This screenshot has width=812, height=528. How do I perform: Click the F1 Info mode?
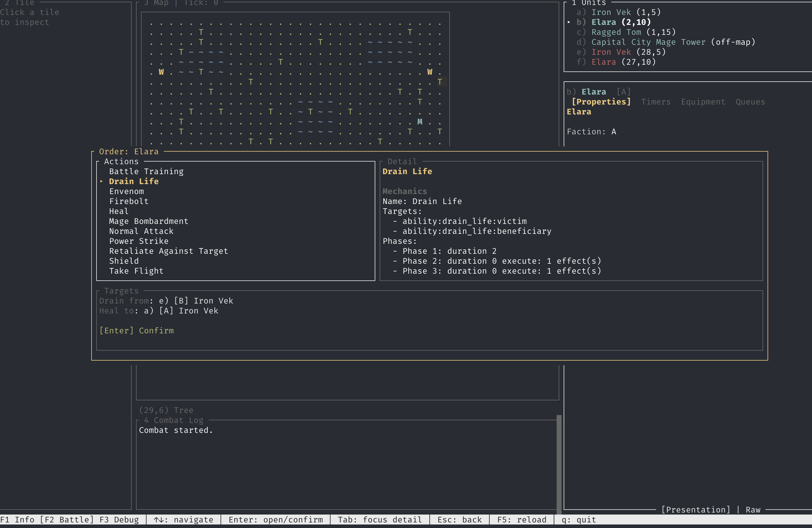click(x=17, y=520)
